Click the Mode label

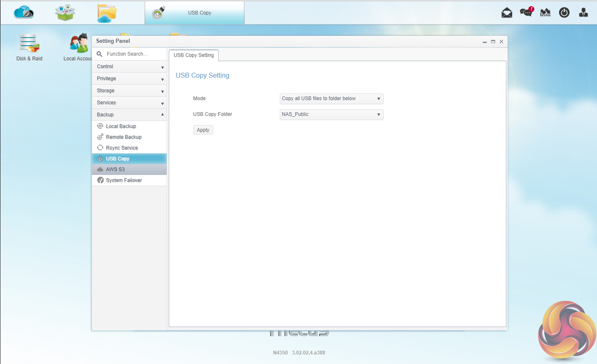[199, 98]
